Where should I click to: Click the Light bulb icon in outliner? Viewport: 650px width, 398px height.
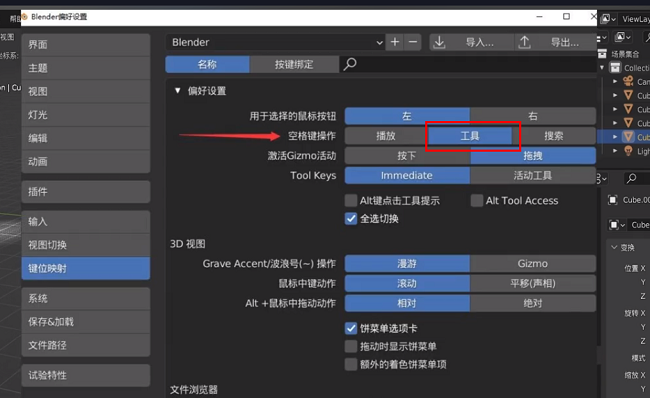coord(628,151)
